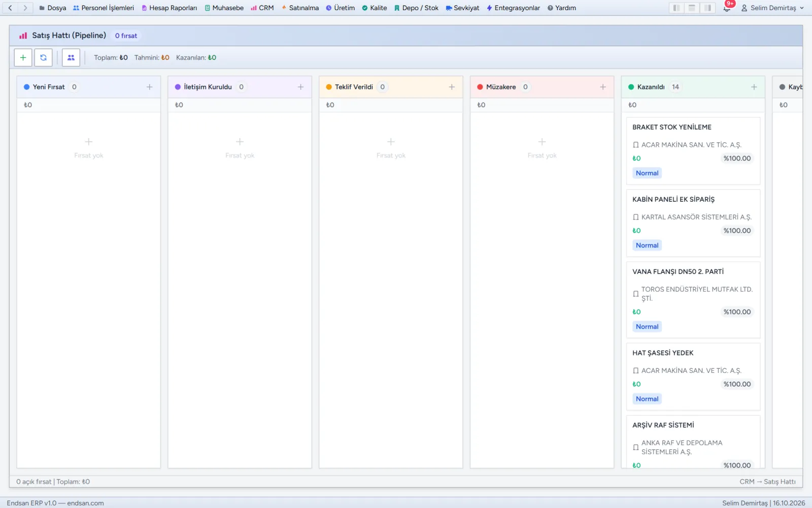Open the Depo / Stok menu

point(417,8)
